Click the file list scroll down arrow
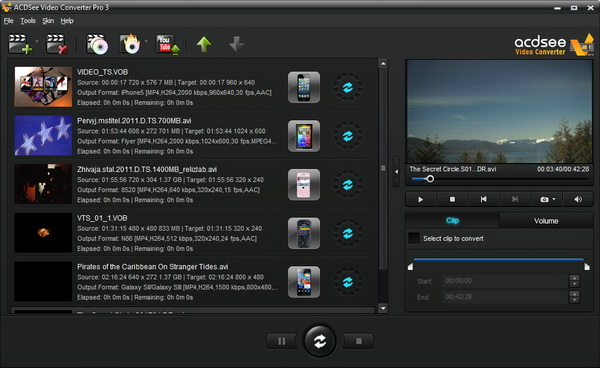Screen dimensions: 600x368 (383, 308)
